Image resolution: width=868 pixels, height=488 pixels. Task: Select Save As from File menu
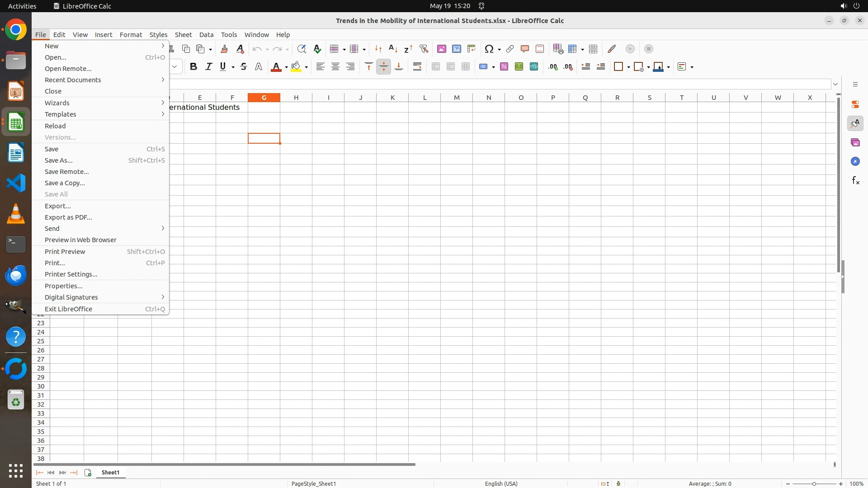pyautogui.click(x=59, y=160)
